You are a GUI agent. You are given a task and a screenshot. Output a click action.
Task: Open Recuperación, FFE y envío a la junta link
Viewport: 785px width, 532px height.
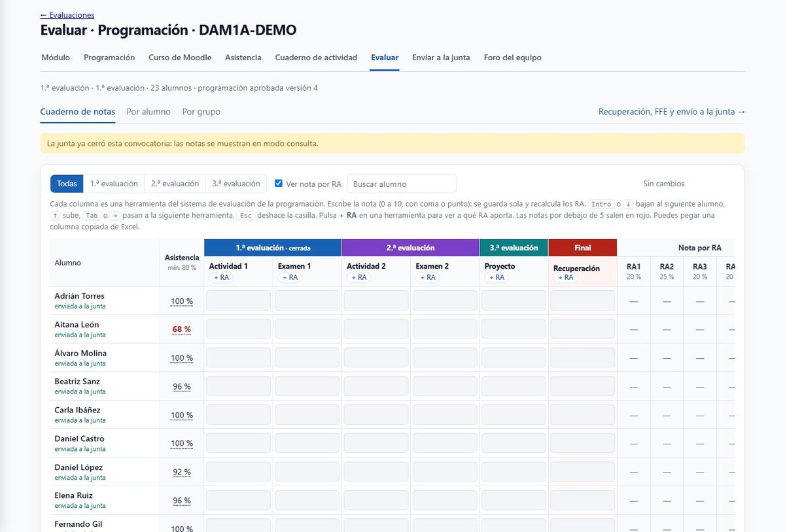672,112
